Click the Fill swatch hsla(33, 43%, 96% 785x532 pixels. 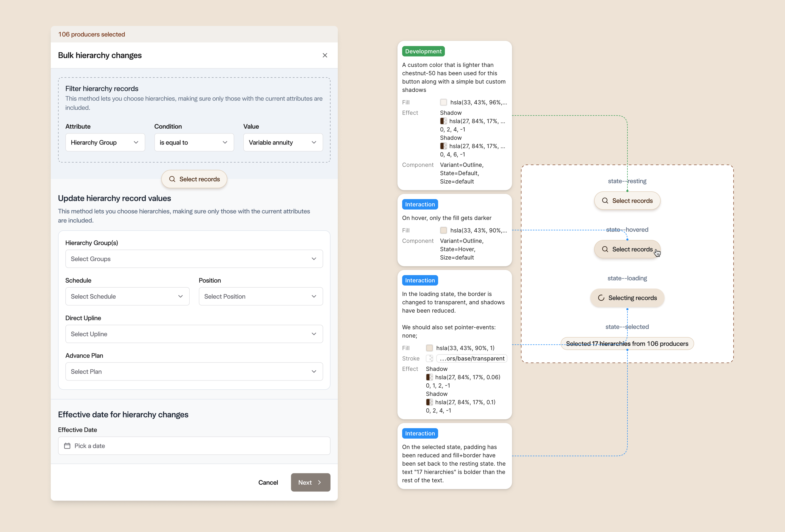click(x=444, y=102)
